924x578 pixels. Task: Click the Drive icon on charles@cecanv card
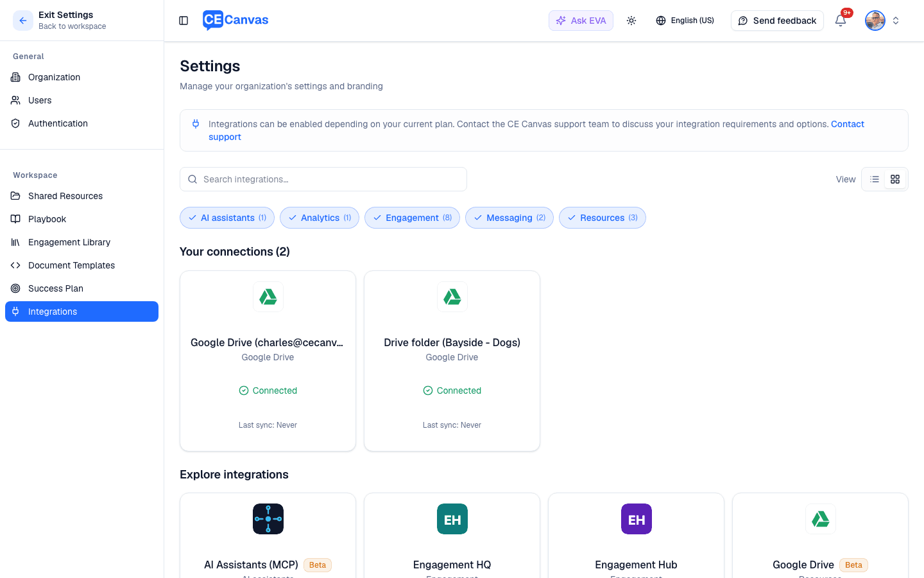tap(268, 297)
